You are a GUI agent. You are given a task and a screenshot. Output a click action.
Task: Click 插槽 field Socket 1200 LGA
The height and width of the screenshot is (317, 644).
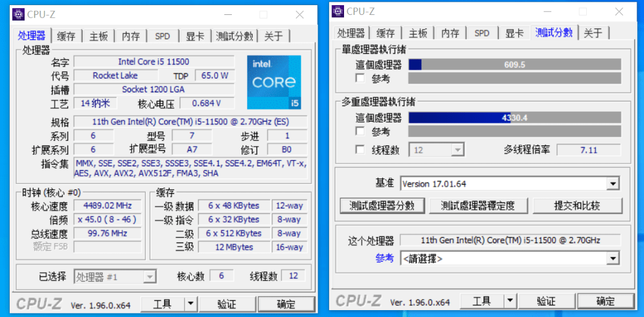[154, 89]
